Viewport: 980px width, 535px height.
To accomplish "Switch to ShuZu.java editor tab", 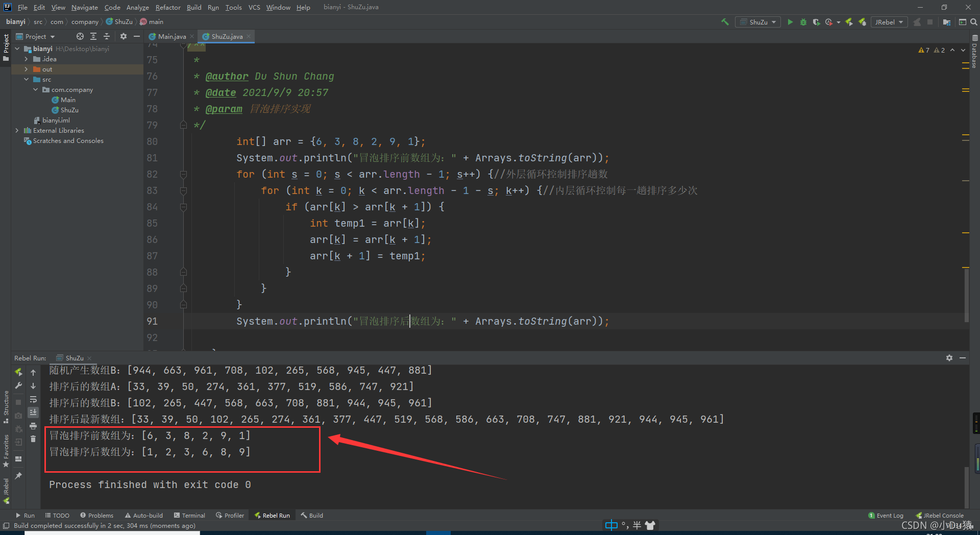I will [227, 36].
